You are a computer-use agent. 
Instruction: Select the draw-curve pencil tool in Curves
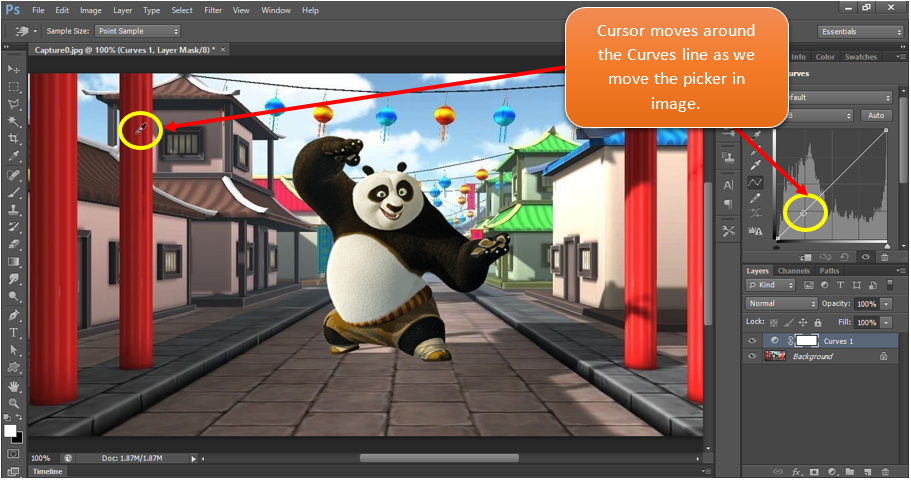click(x=756, y=198)
